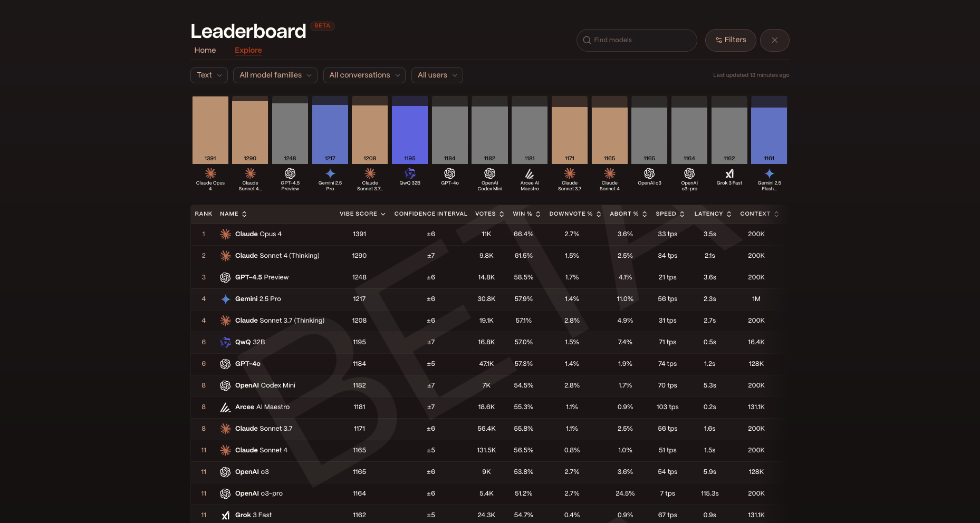Open the Text modality dropdown

209,75
